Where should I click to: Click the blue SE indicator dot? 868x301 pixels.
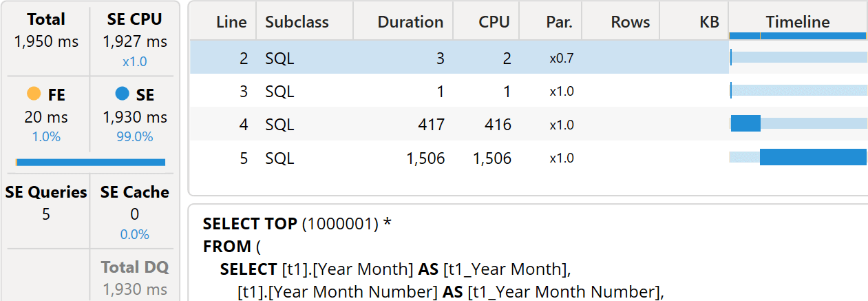[123, 93]
